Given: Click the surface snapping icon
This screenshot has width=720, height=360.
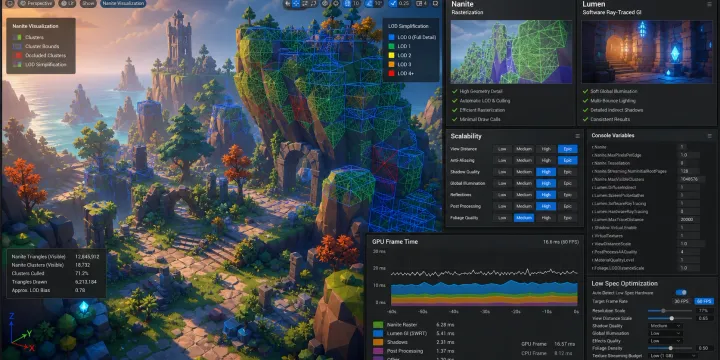Looking at the screenshot, I should click(x=336, y=3).
